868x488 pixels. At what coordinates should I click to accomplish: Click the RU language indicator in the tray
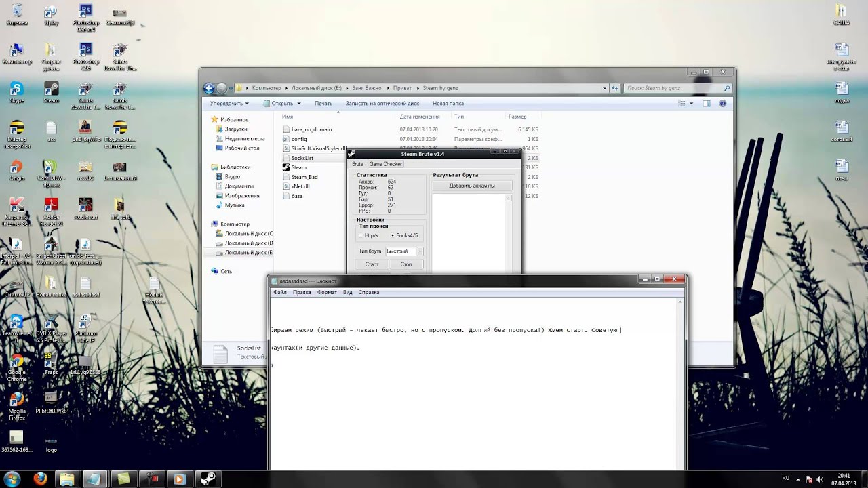coord(786,478)
